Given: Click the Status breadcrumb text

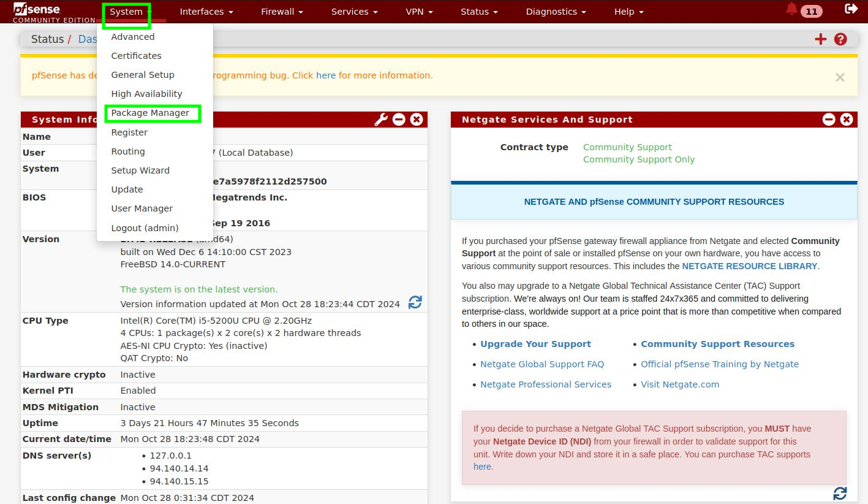Looking at the screenshot, I should point(47,39).
